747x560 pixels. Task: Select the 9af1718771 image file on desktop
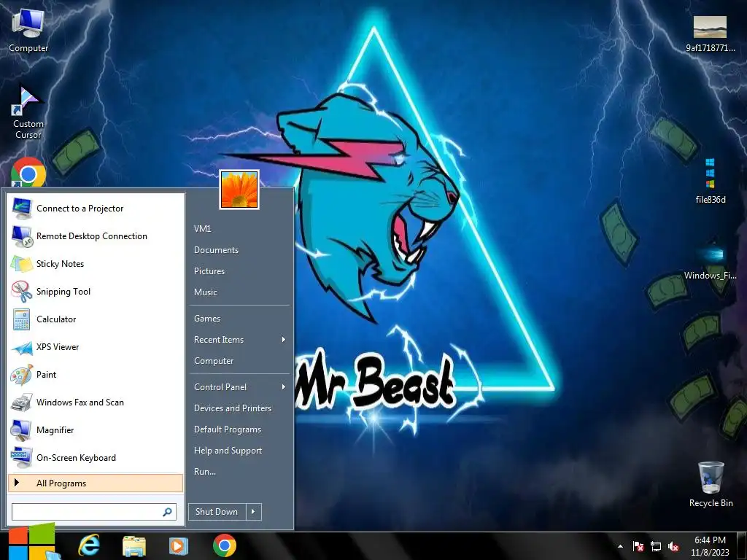[x=710, y=34]
